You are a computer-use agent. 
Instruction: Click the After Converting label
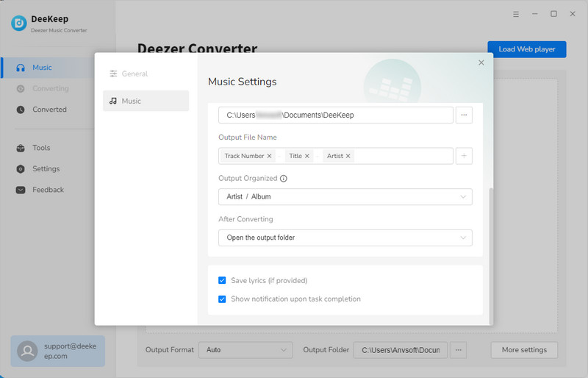point(245,219)
